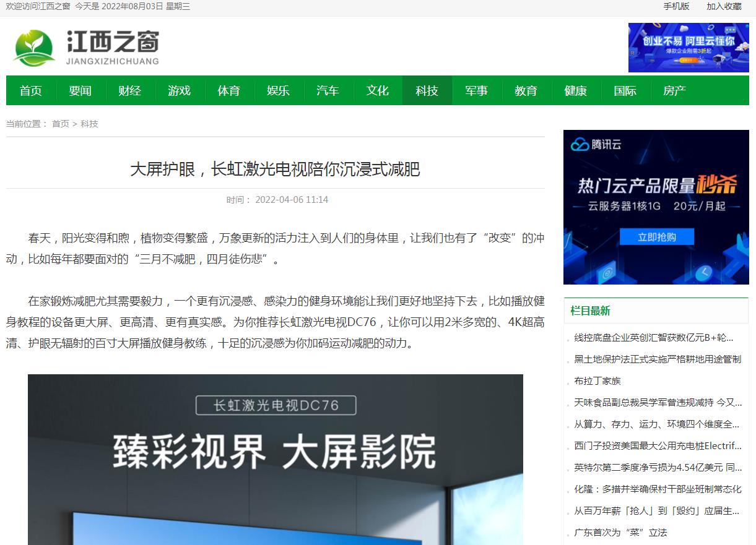The width and height of the screenshot is (756, 545).
Task: Open the 布拉丁家族 article link
Action: pos(597,380)
